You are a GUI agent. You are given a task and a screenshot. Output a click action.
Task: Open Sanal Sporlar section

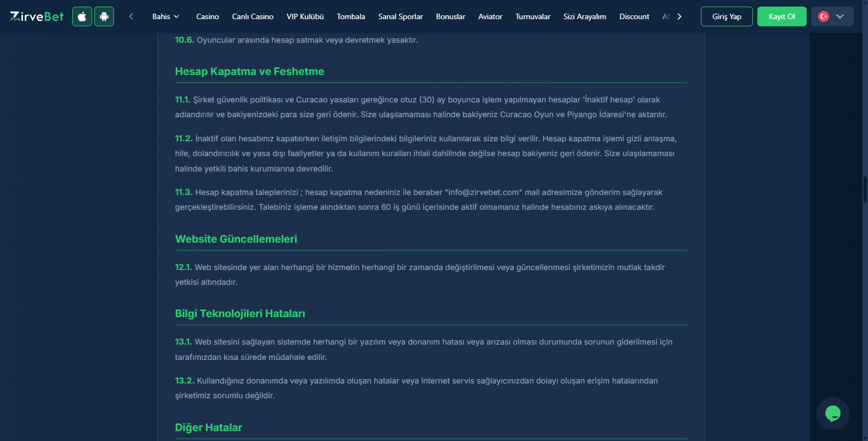[401, 16]
